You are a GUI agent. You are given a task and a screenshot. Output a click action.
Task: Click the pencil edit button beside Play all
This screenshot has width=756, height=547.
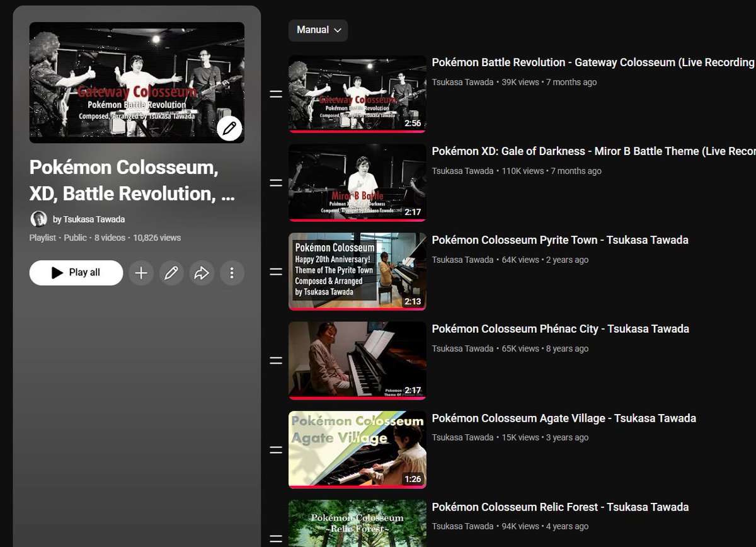[171, 273]
